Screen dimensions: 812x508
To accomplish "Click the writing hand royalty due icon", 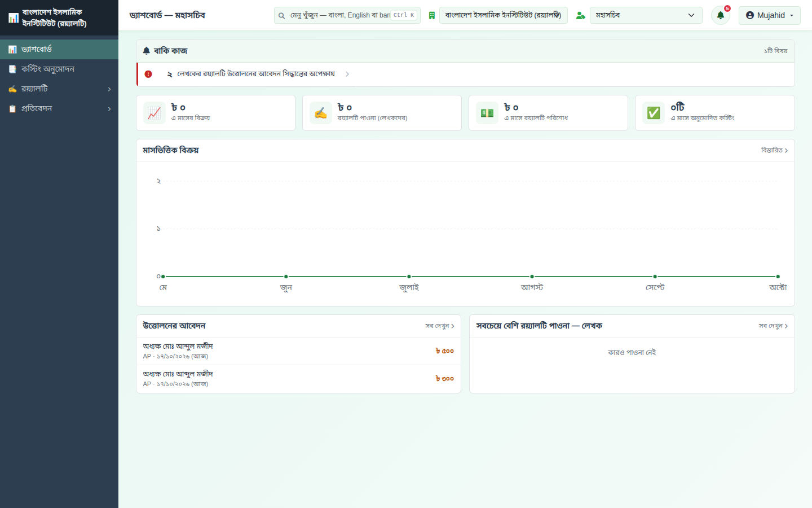I will tap(321, 113).
